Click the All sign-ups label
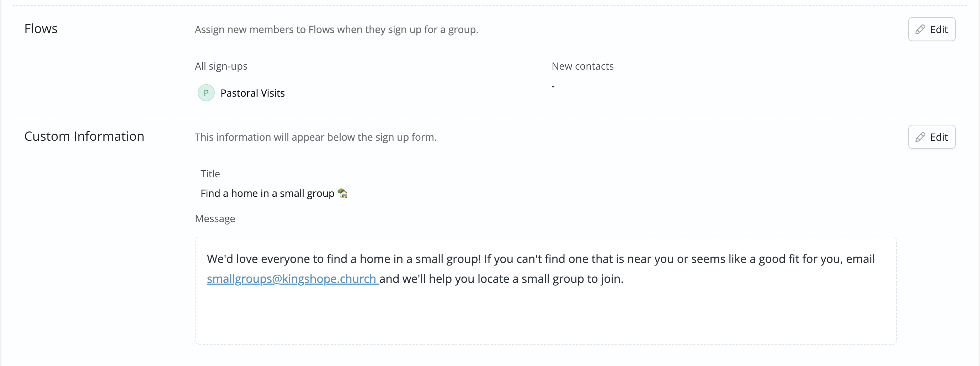 [x=221, y=66]
